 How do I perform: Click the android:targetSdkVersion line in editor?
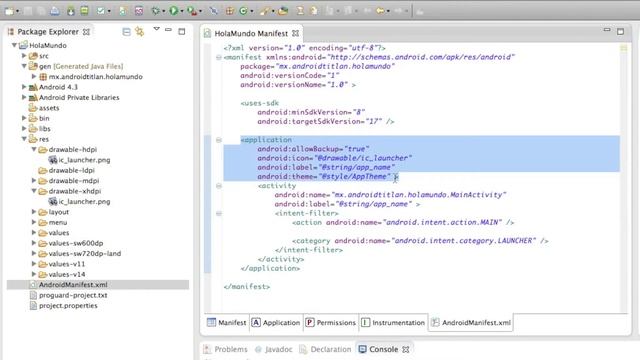(326, 122)
